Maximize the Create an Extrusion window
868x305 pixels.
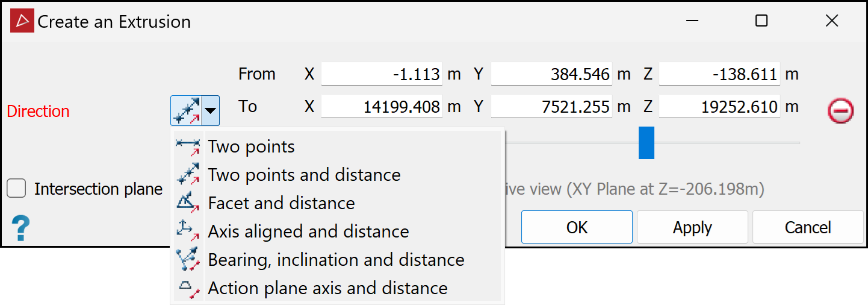pyautogui.click(x=761, y=21)
